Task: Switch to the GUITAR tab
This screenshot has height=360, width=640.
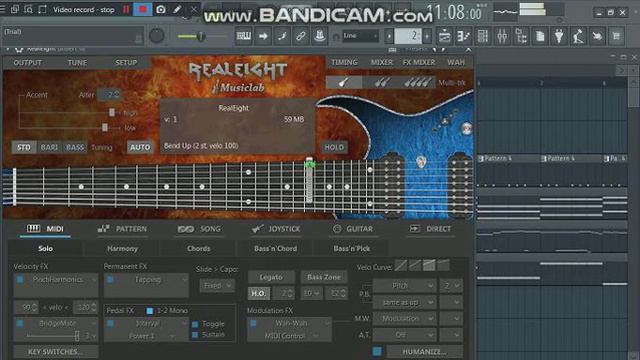Action: tap(353, 229)
